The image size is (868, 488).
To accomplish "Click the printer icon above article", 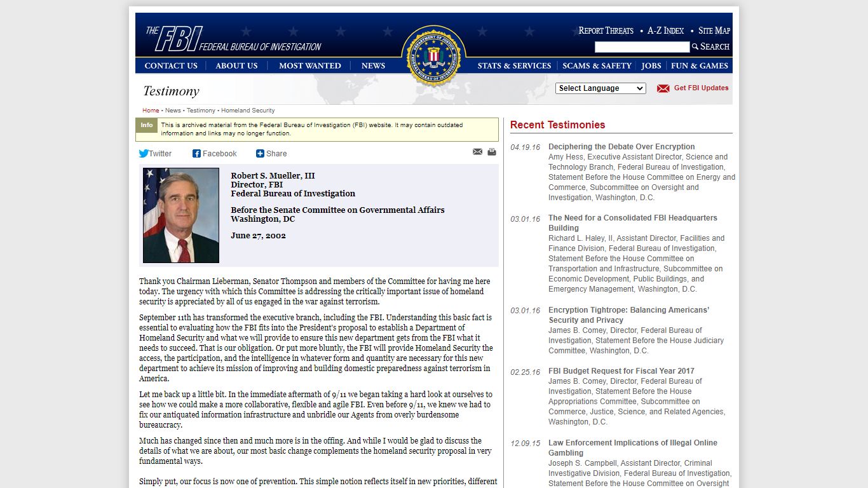I will point(492,152).
